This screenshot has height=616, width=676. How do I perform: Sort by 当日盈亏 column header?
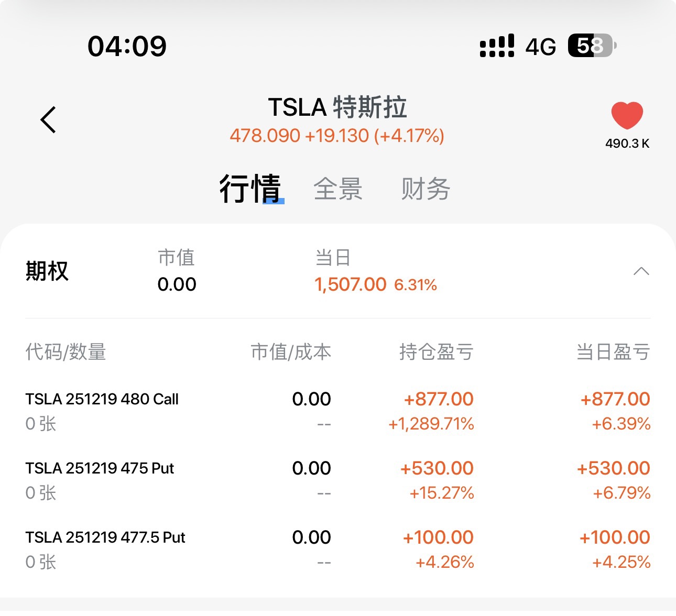[x=613, y=352]
